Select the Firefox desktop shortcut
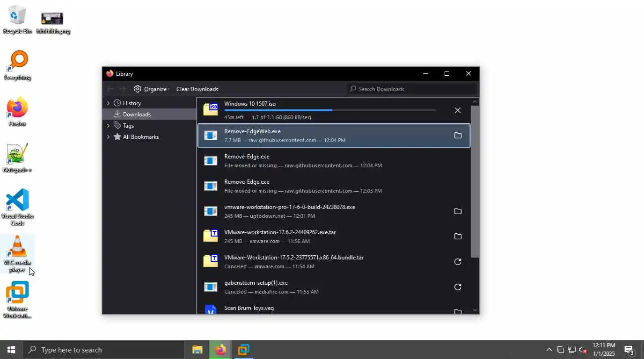This screenshot has width=644, height=359. (x=17, y=112)
